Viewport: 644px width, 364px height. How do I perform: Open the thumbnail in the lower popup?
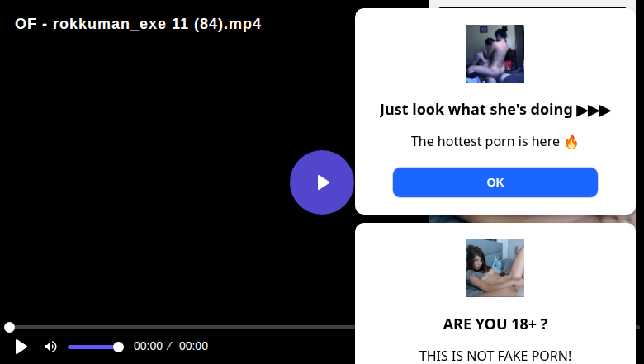pos(495,268)
